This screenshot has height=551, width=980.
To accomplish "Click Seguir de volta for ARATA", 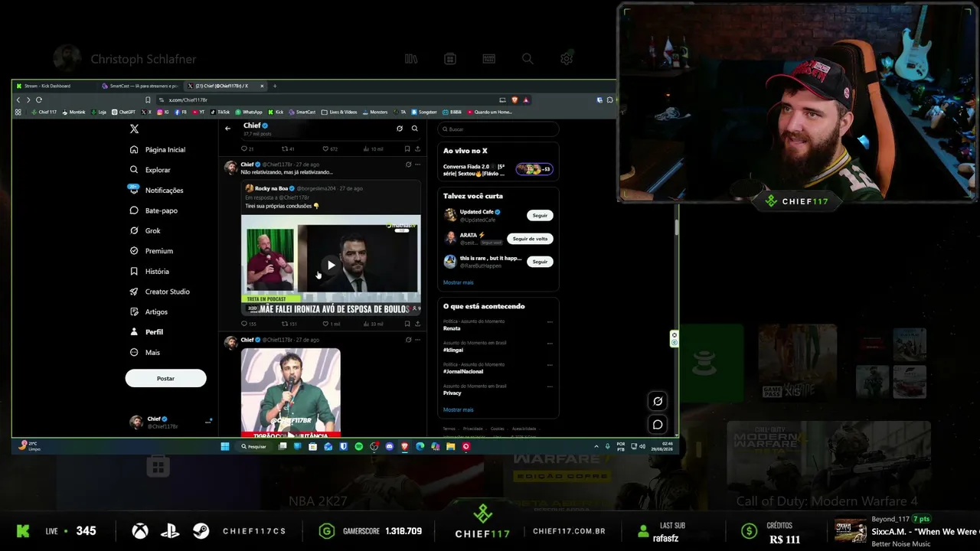I will (x=530, y=239).
